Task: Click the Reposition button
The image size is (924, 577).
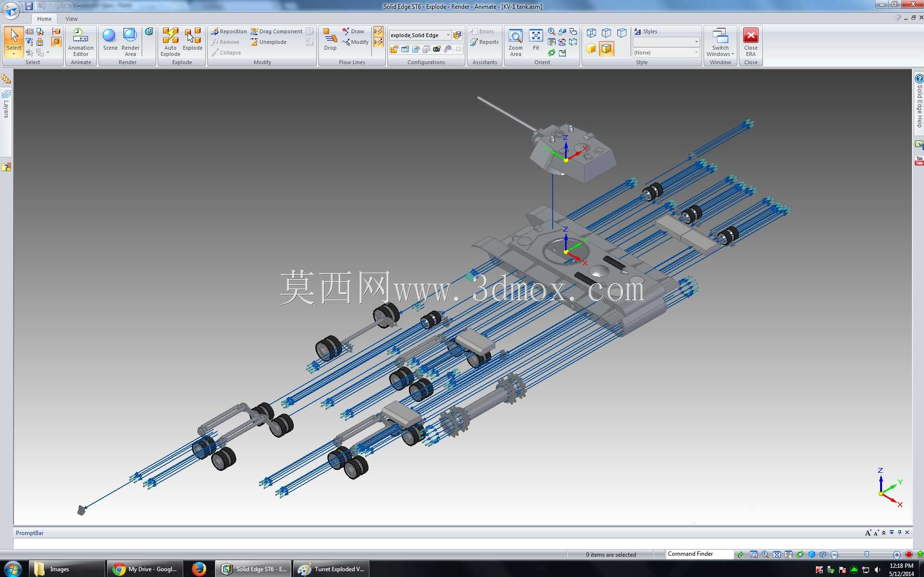Action: click(229, 31)
